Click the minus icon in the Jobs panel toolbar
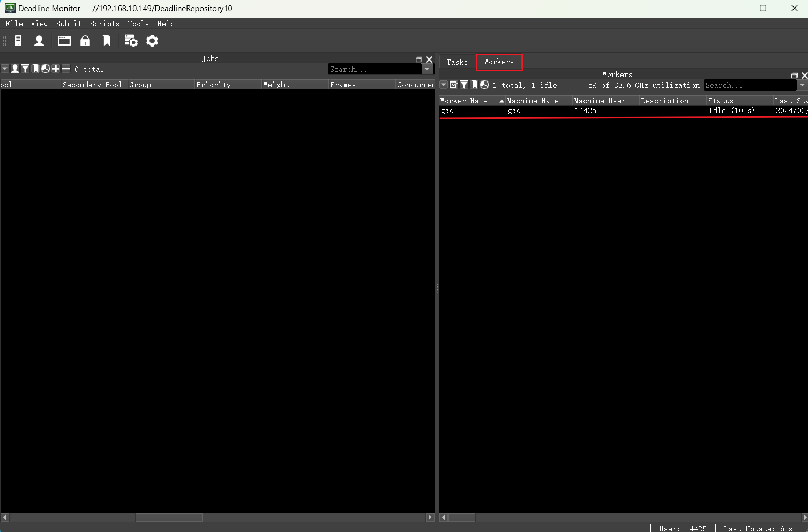The width and height of the screenshot is (808, 532). click(x=66, y=69)
